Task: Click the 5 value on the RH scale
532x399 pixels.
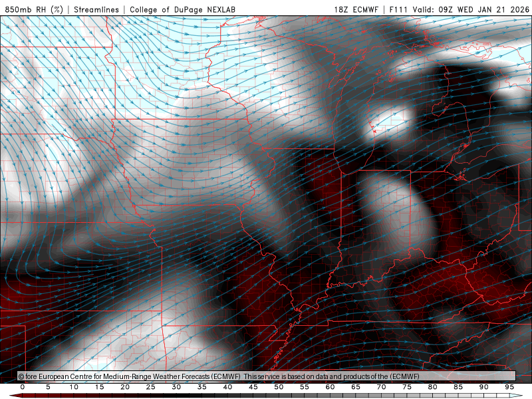Action: click(x=48, y=387)
